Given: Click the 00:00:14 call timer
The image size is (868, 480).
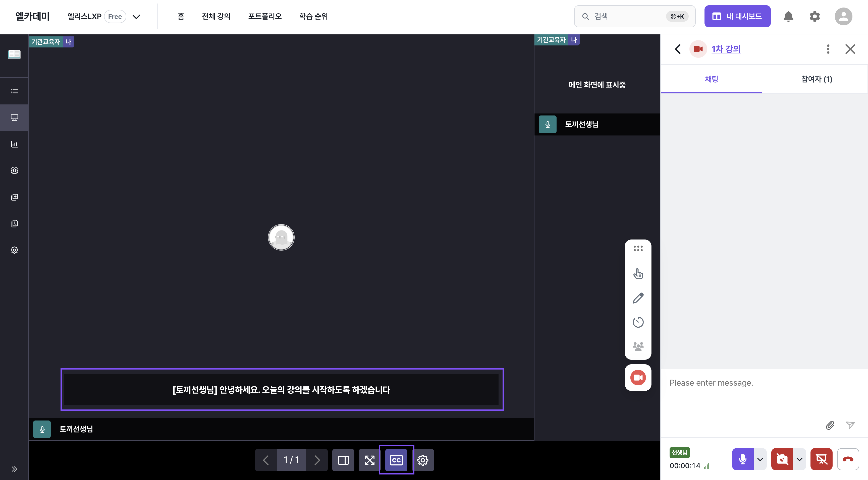Looking at the screenshot, I should click(685, 466).
